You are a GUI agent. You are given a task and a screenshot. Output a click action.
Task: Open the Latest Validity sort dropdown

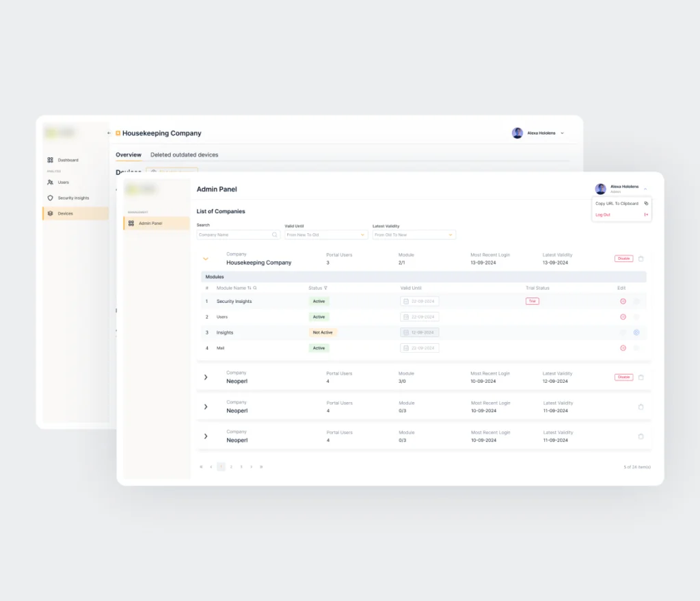pyautogui.click(x=414, y=235)
